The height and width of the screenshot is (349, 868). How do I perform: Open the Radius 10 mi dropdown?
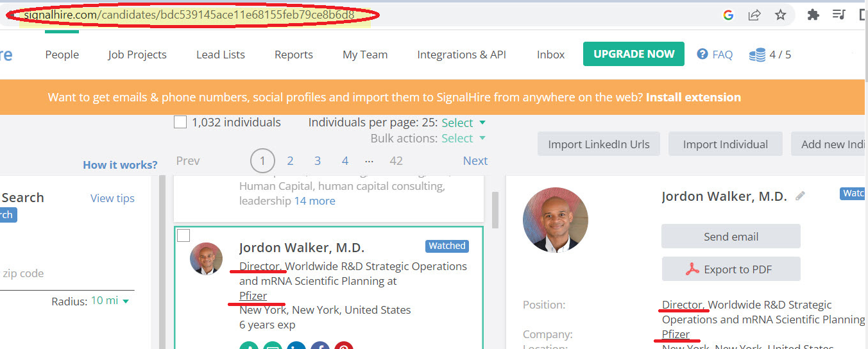pos(110,301)
